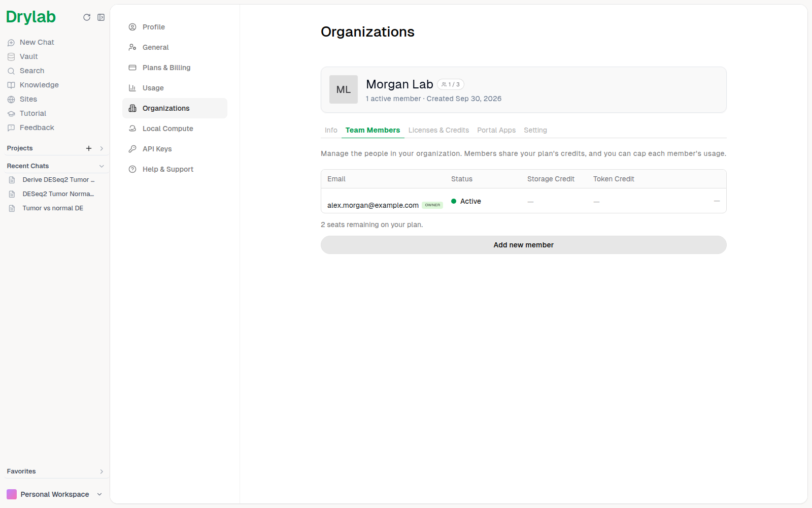
Task: Click the ML organization avatar
Action: (x=344, y=89)
